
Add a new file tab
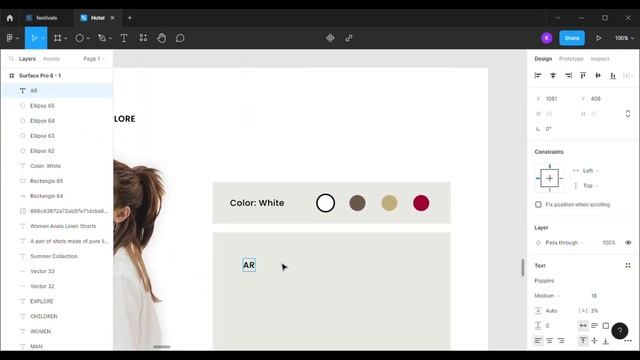(129, 18)
